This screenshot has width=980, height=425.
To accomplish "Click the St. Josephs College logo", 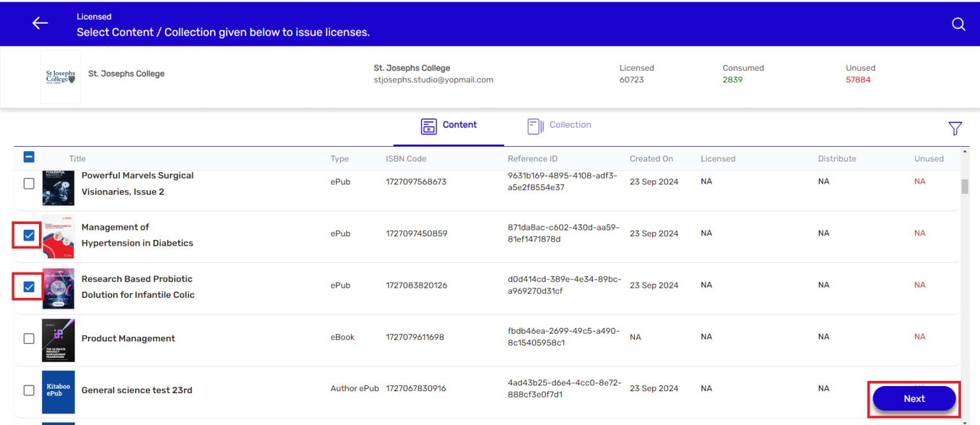I will tap(61, 77).
